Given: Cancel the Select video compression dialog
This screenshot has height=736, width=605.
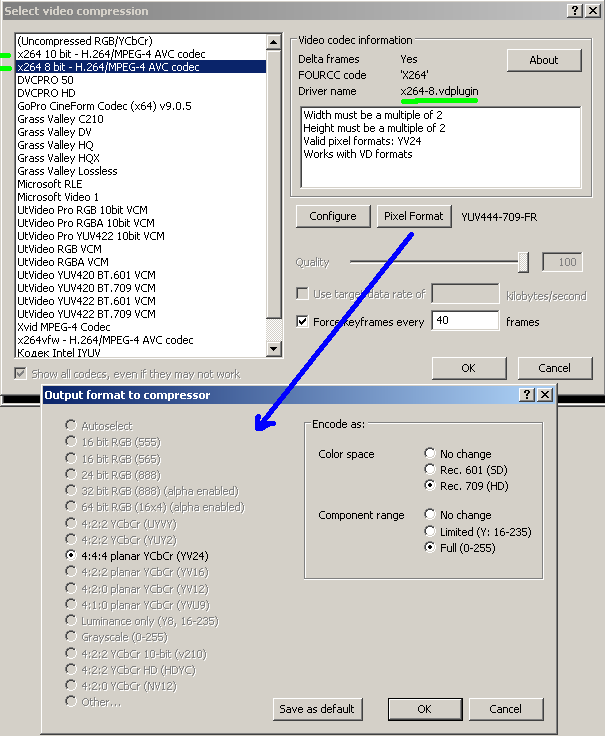Looking at the screenshot, I should pyautogui.click(x=555, y=368).
